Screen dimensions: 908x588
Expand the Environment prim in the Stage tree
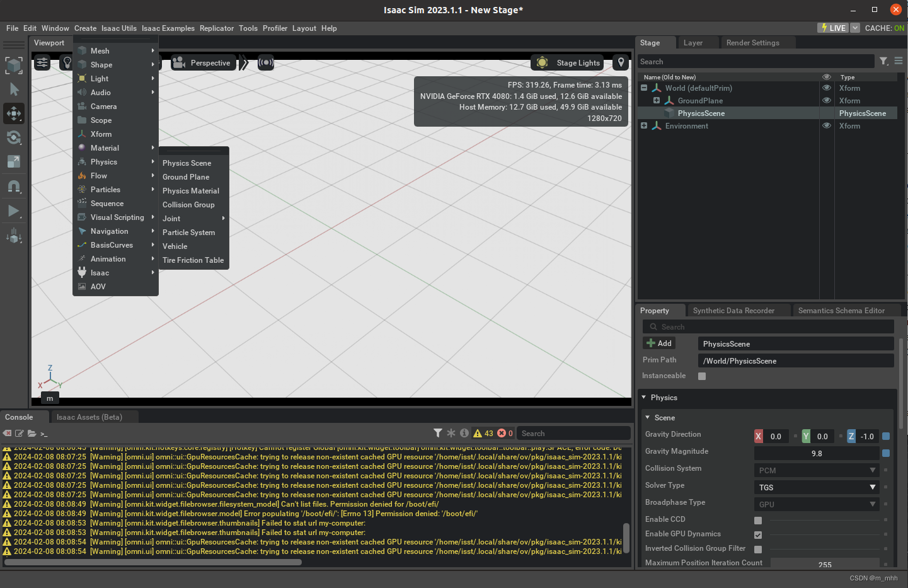(x=643, y=126)
